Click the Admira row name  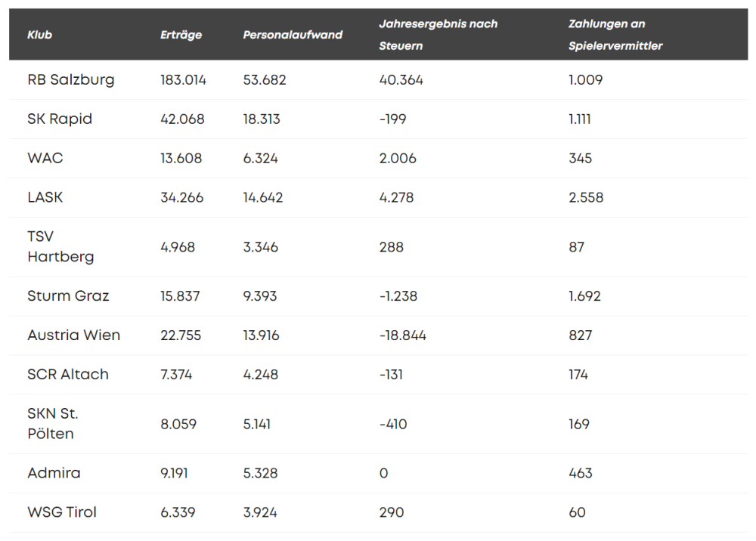point(54,473)
